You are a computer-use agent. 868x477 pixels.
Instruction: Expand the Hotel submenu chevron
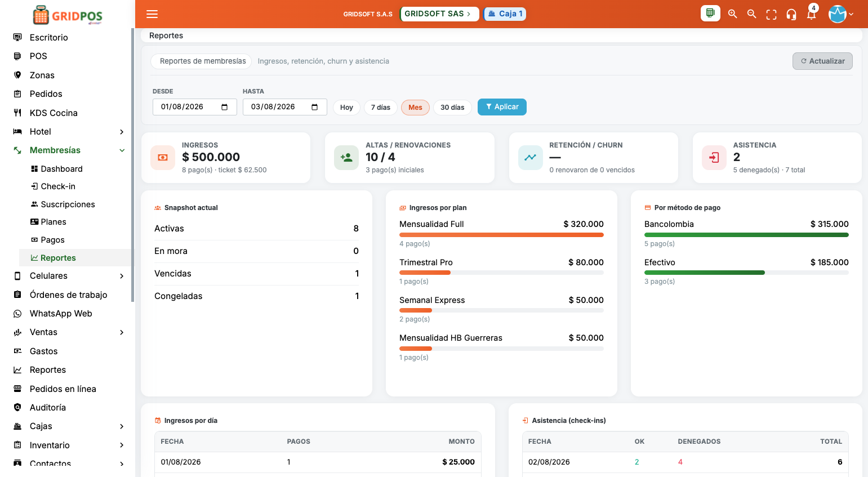122,132
